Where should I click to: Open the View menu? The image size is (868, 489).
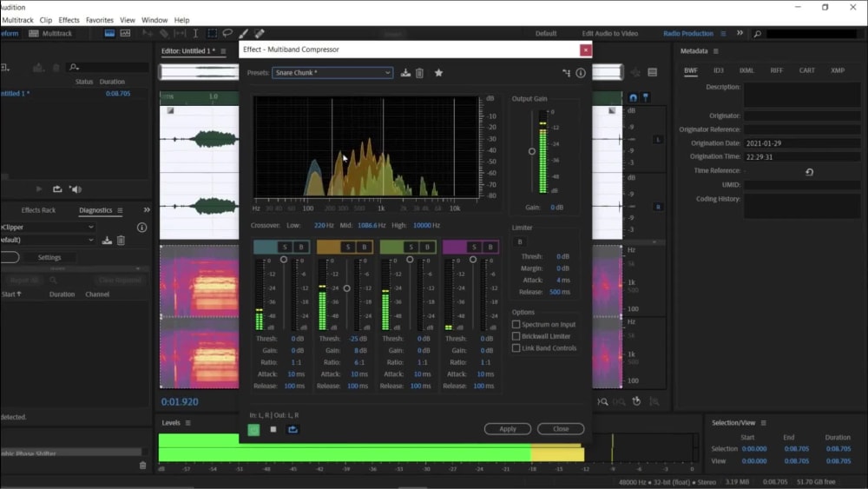[x=128, y=20]
